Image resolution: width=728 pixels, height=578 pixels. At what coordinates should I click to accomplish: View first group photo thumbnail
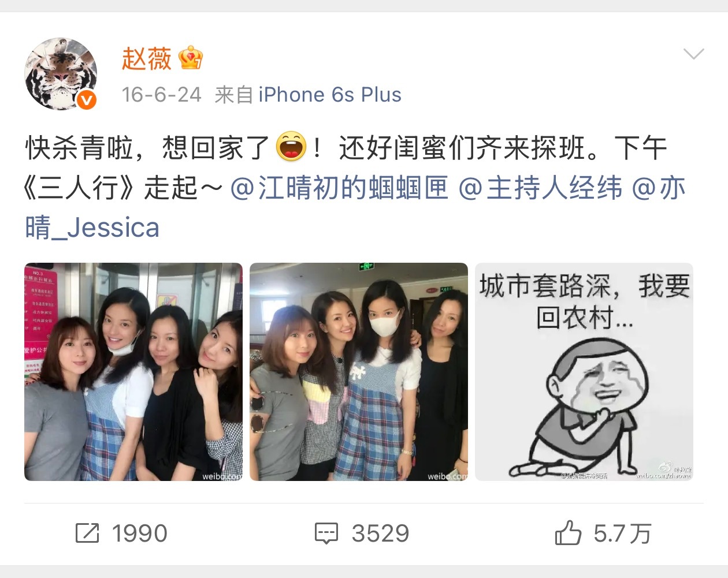(x=133, y=372)
